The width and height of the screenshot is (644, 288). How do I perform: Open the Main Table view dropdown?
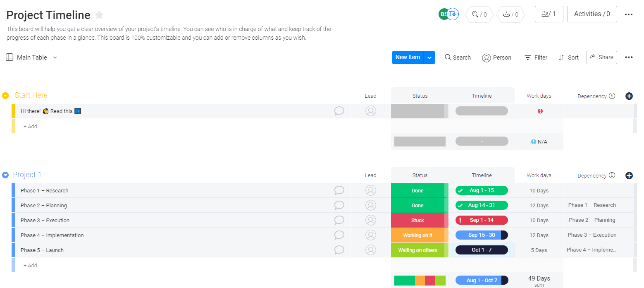tap(55, 58)
